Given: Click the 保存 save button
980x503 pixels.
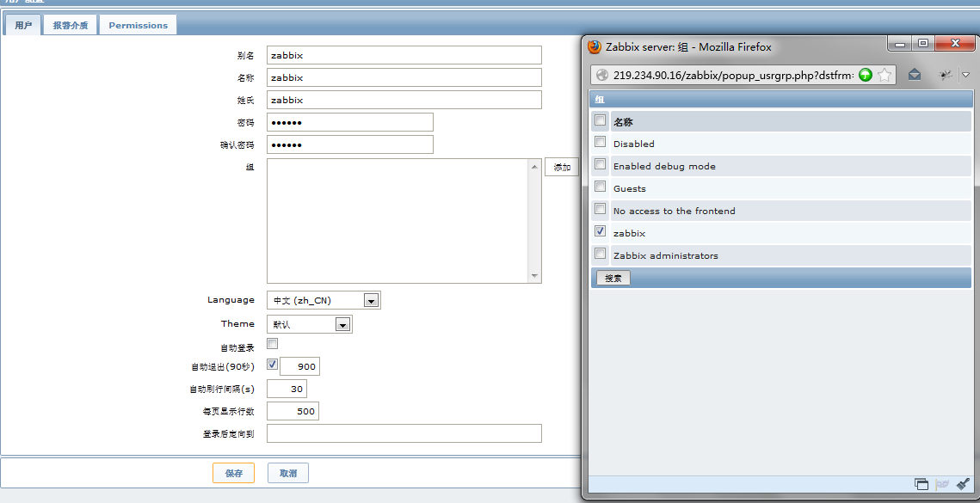Looking at the screenshot, I should point(234,473).
